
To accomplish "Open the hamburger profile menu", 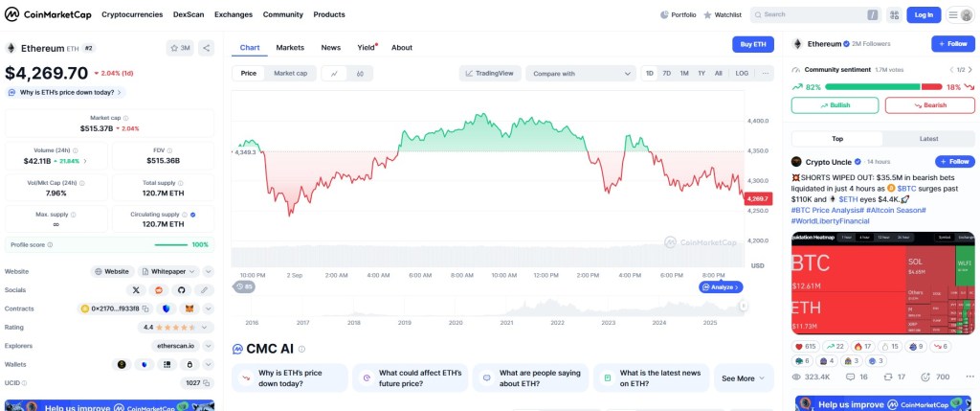I will [960, 15].
